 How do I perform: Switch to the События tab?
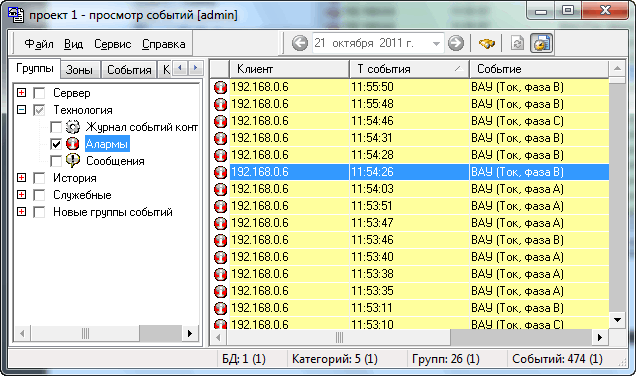click(129, 70)
